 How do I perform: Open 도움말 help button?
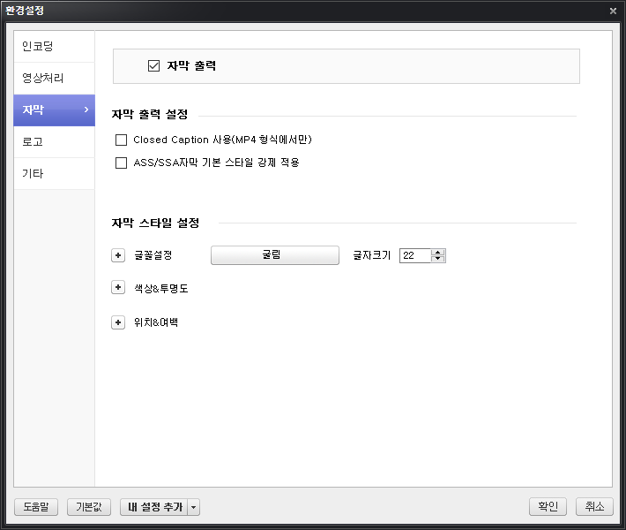pos(36,507)
